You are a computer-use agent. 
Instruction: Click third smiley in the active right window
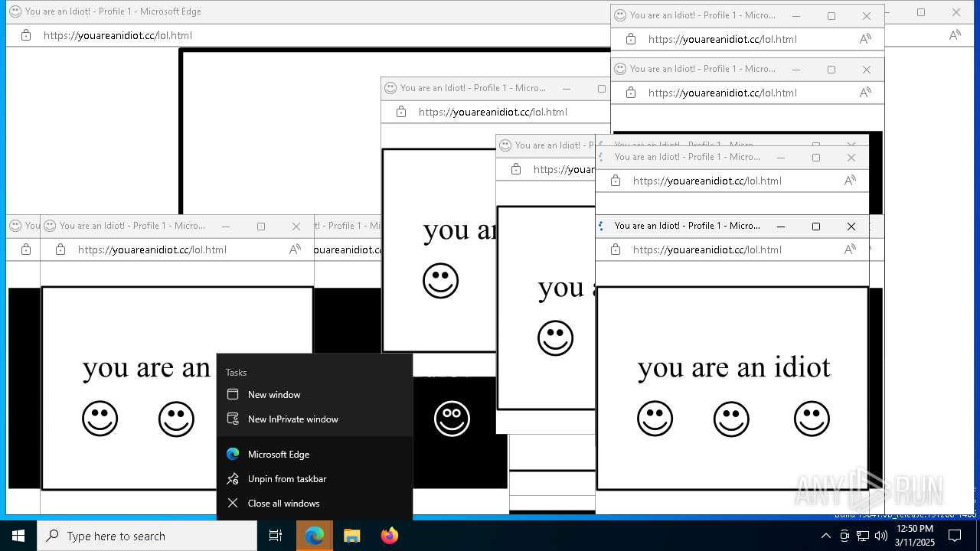pyautogui.click(x=812, y=419)
